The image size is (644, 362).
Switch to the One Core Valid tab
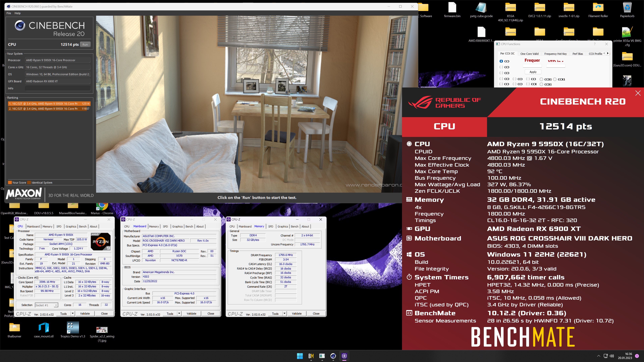(x=529, y=54)
